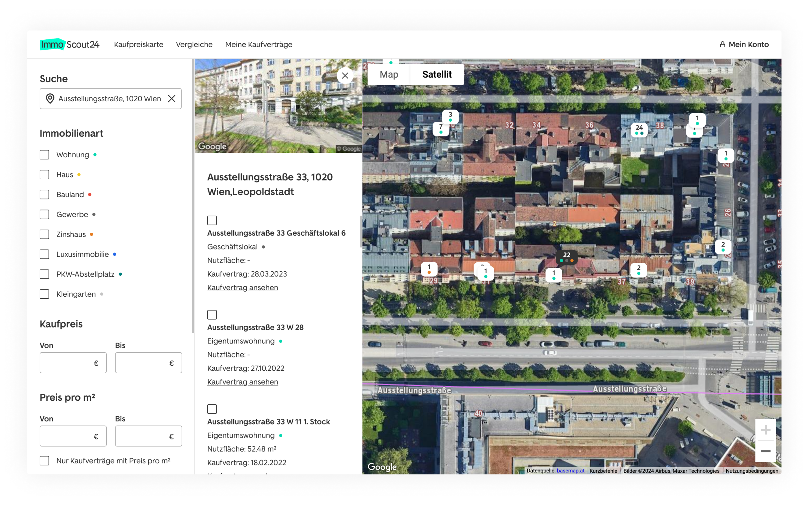Image resolution: width=812 pixels, height=505 pixels.
Task: Go to Vergleiche in the navigation
Action: pos(194,45)
